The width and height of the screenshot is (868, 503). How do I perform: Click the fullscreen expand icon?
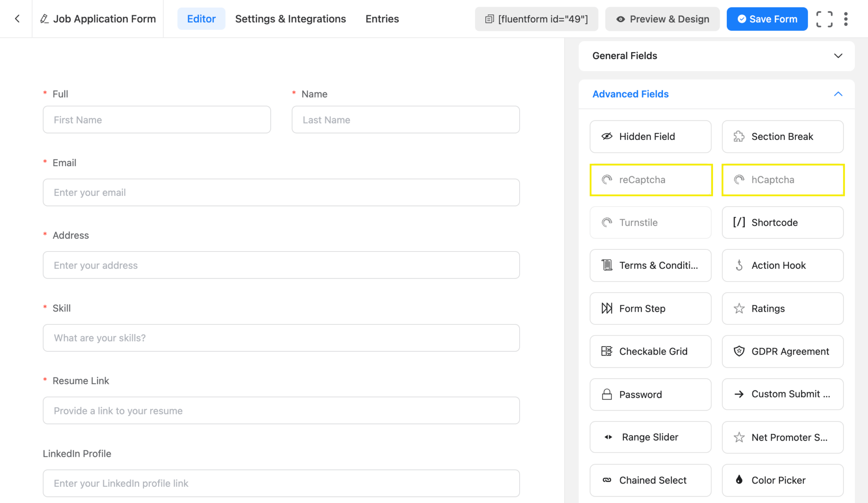coord(824,19)
